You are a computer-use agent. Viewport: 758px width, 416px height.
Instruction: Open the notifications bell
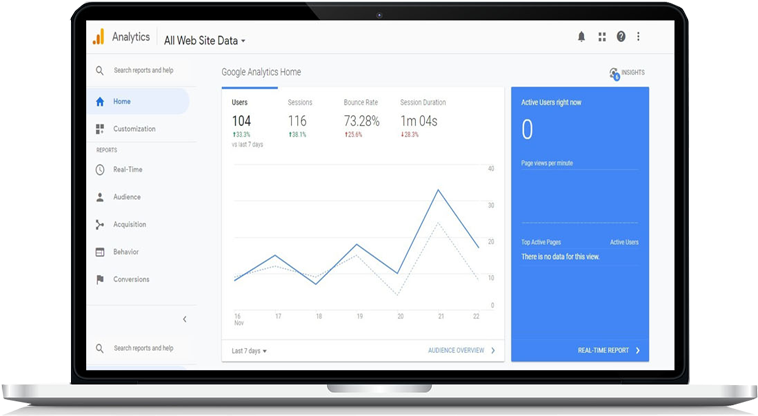click(582, 37)
